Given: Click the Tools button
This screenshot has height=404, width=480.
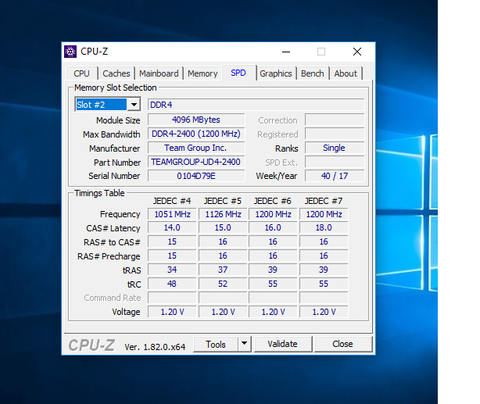Looking at the screenshot, I should coord(216,344).
